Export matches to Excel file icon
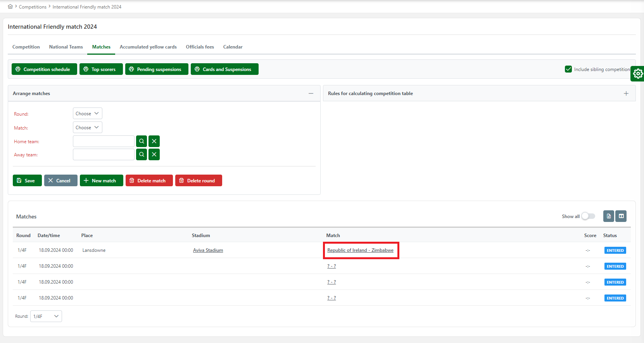The width and height of the screenshot is (644, 343). (x=609, y=216)
